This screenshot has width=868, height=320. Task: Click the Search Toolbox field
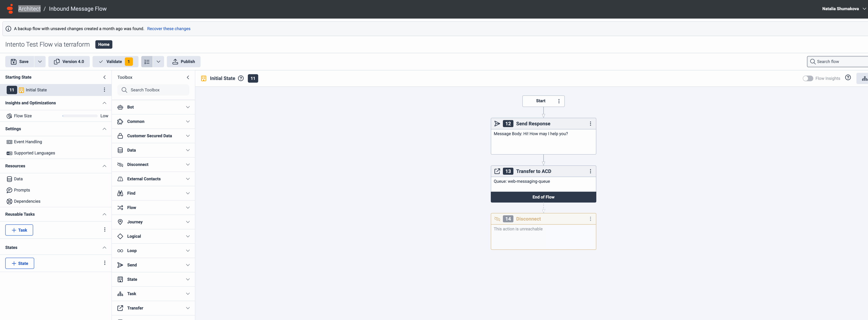click(x=153, y=90)
